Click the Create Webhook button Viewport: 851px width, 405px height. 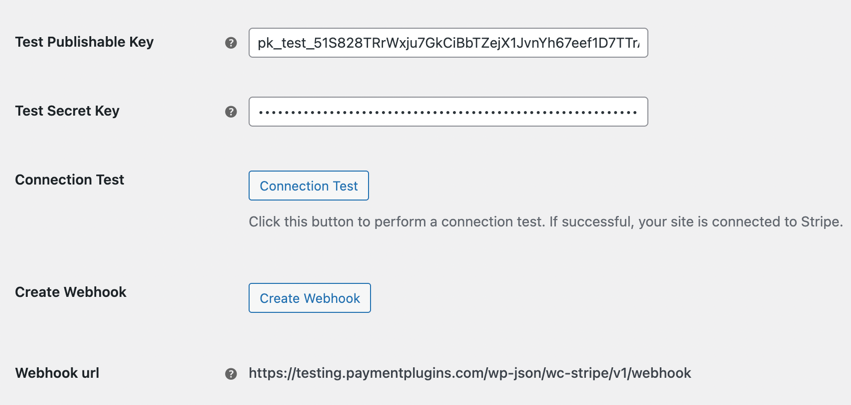click(310, 298)
